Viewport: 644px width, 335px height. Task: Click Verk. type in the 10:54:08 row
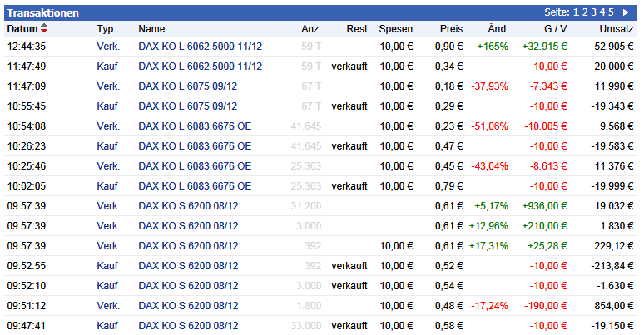coord(108,126)
